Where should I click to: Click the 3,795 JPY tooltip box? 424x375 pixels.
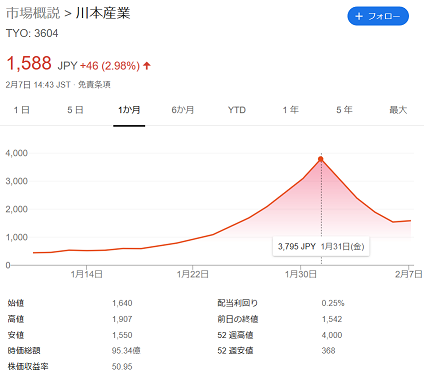pos(321,246)
